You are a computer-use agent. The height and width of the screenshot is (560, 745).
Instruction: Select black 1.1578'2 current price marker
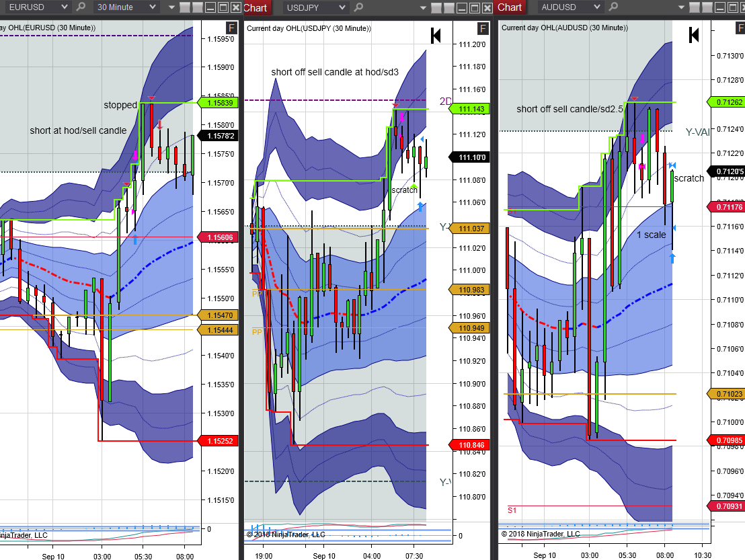[218, 136]
